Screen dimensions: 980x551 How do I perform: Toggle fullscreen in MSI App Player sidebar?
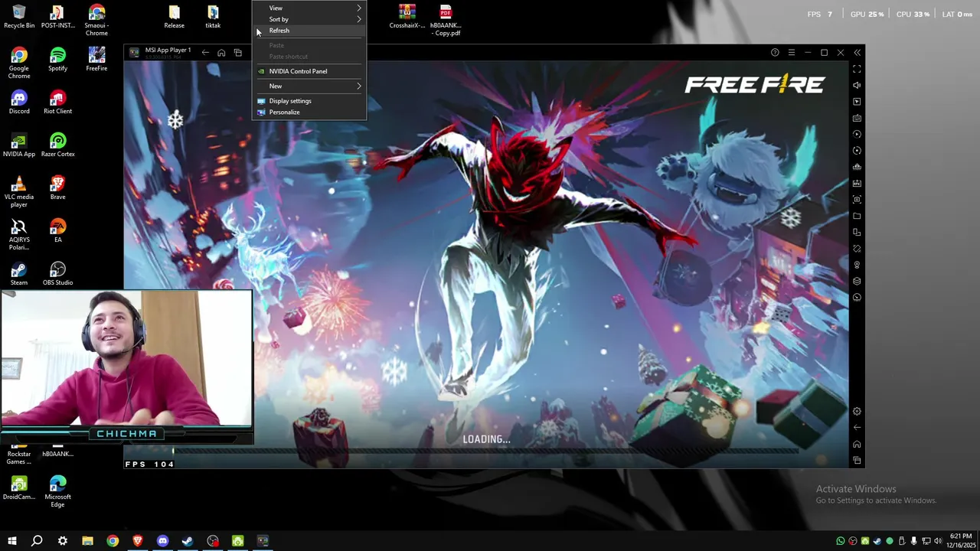[857, 69]
